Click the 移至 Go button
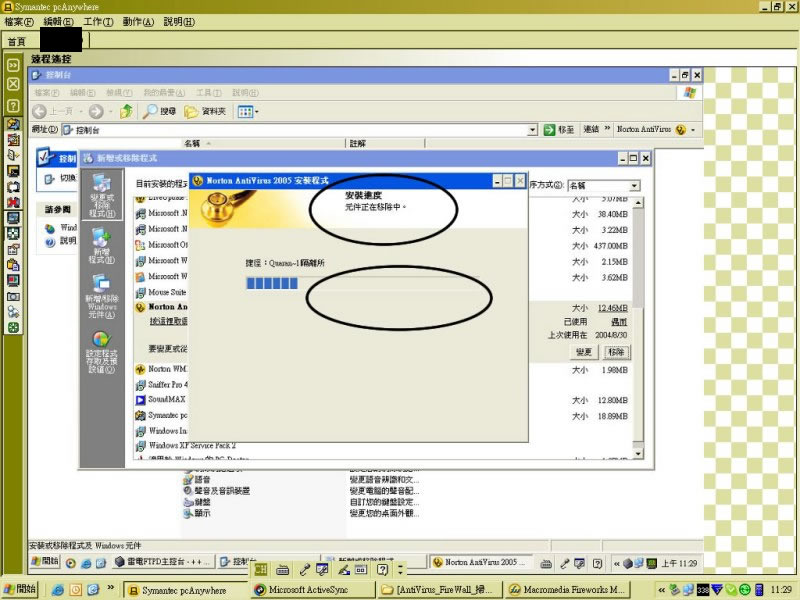Viewport: 800px width, 600px height. [x=559, y=130]
